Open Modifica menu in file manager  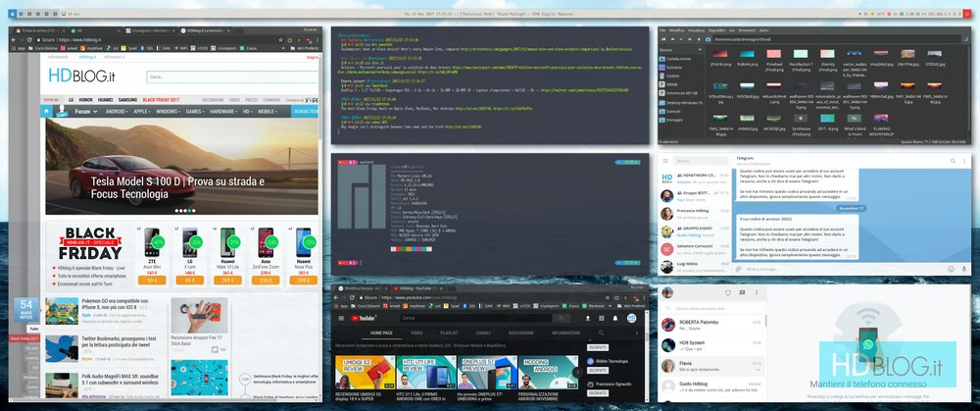click(x=677, y=30)
